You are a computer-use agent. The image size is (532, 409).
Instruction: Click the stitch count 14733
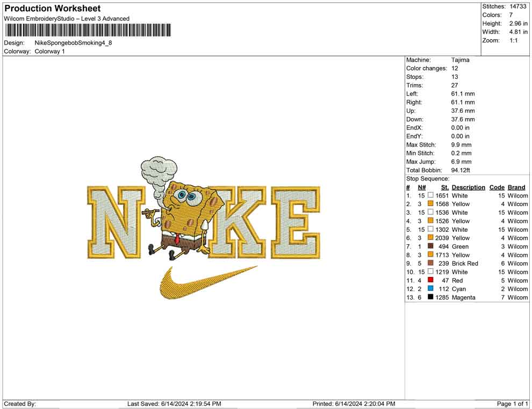click(x=517, y=6)
